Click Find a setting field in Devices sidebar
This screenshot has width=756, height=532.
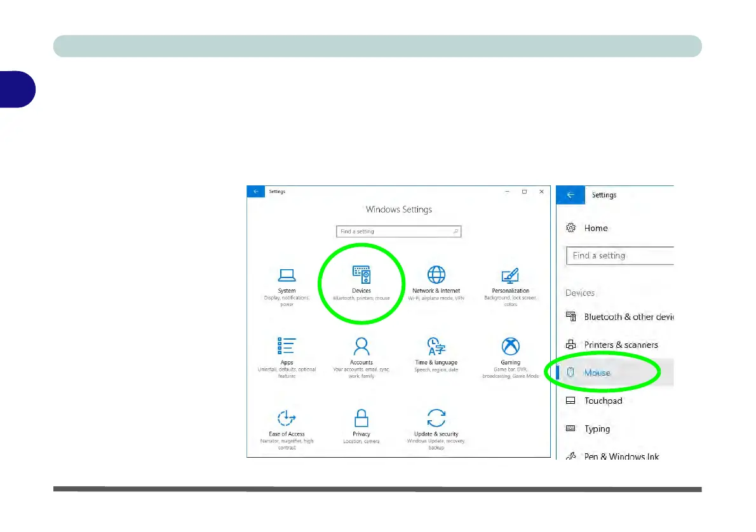(x=620, y=255)
